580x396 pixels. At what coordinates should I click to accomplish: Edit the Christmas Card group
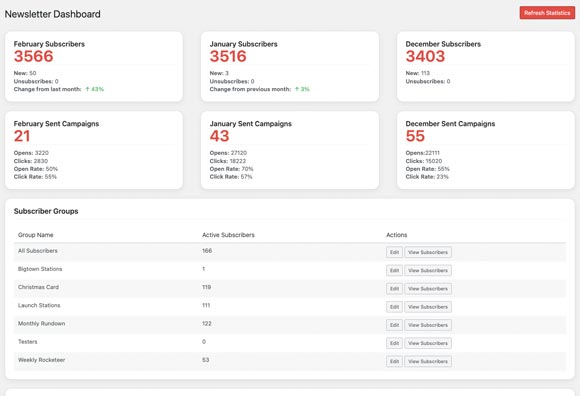point(394,288)
